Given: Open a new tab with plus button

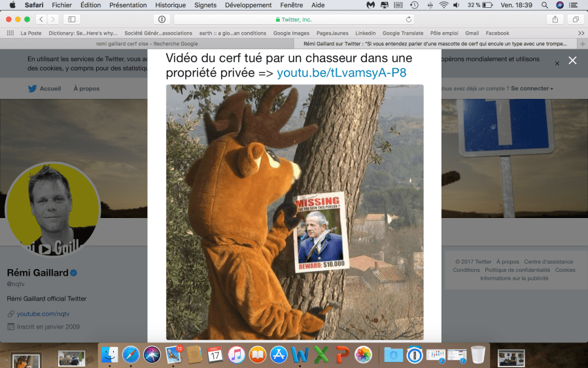Looking at the screenshot, I should (x=582, y=44).
